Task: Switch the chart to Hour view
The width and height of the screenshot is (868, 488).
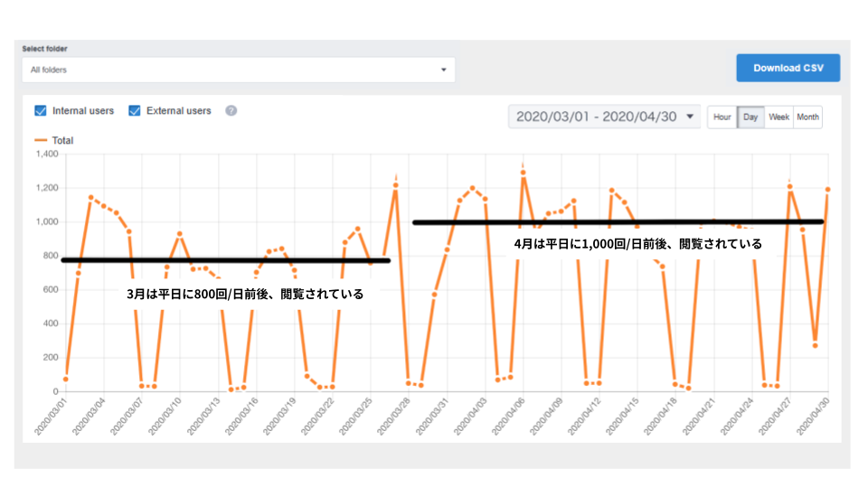Action: point(722,117)
